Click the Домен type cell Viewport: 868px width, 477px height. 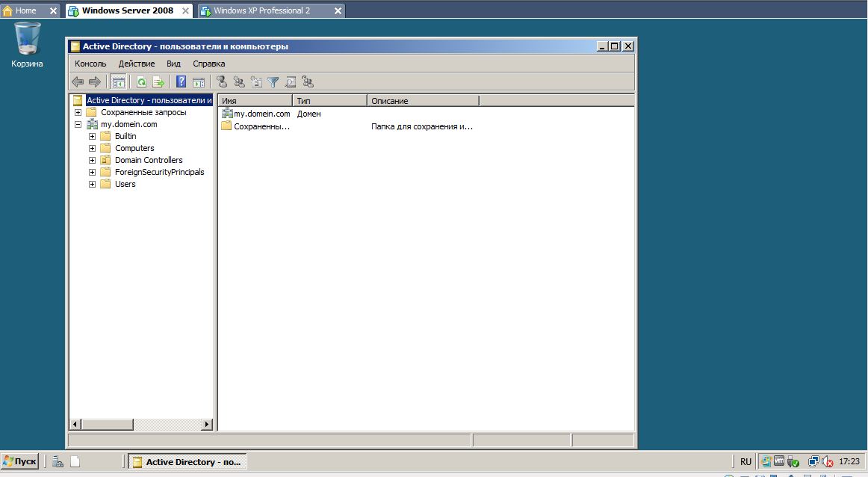click(x=309, y=114)
